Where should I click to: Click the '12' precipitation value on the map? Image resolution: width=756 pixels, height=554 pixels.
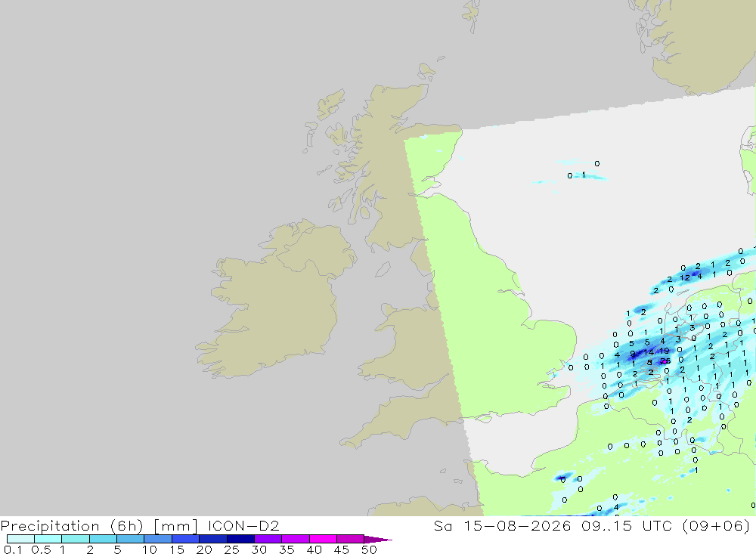click(x=685, y=277)
